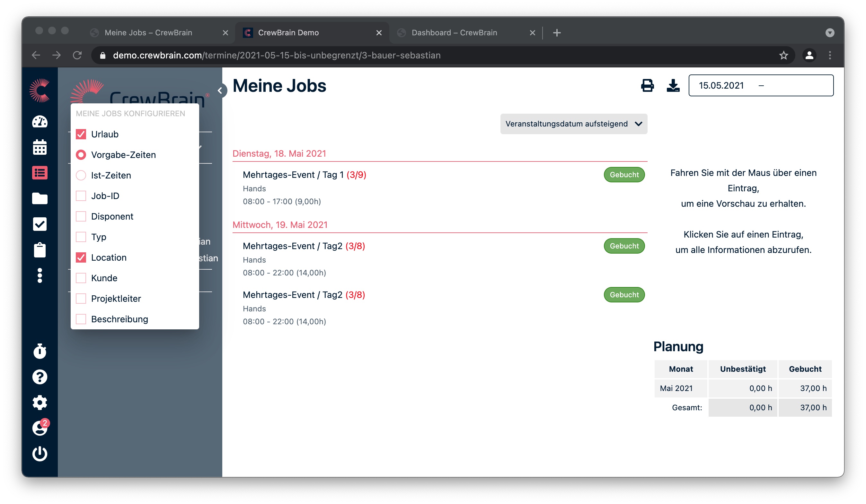The image size is (866, 504).
Task: Open the three-dots more menu in sidebar
Action: point(40,275)
